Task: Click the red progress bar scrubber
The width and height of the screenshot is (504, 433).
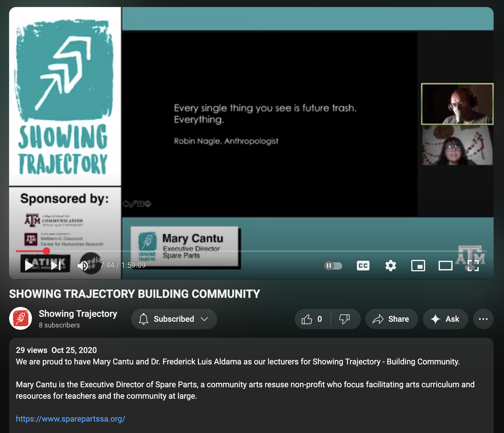Action: point(46,251)
